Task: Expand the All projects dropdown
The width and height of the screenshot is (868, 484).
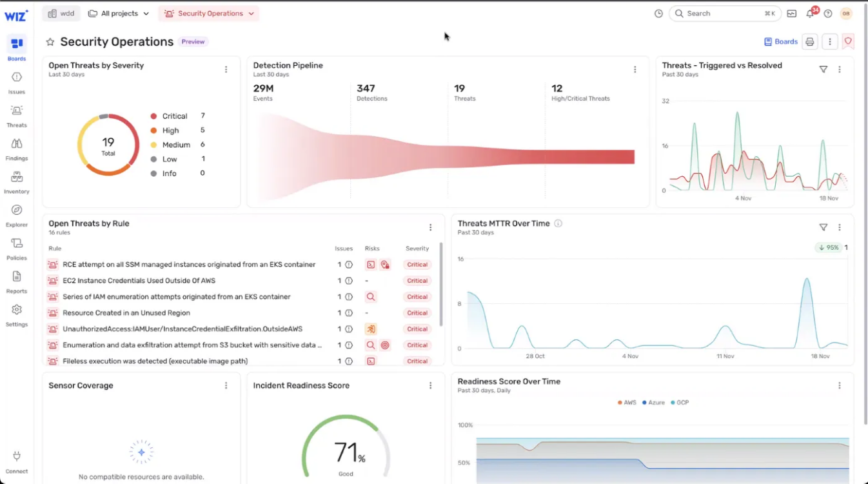Action: (119, 14)
